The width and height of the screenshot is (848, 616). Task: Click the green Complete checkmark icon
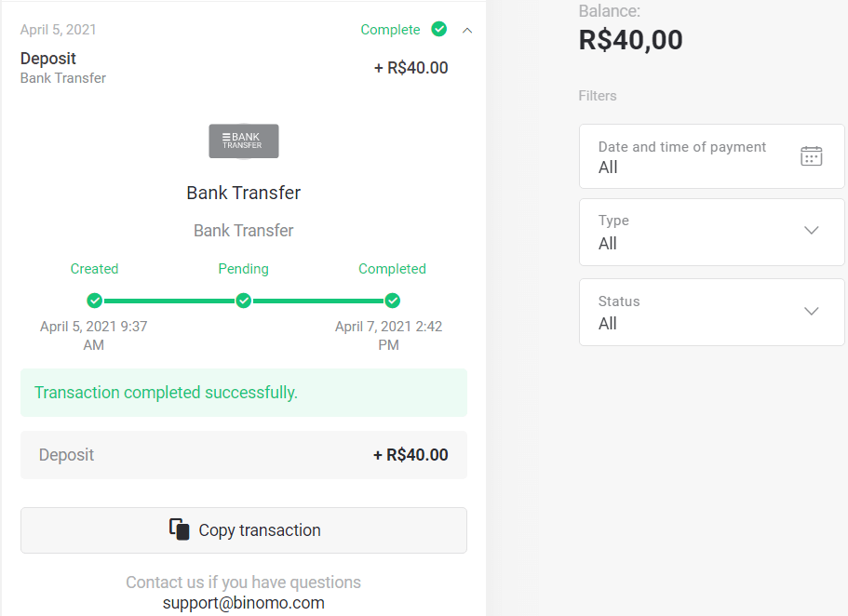pyautogui.click(x=439, y=30)
